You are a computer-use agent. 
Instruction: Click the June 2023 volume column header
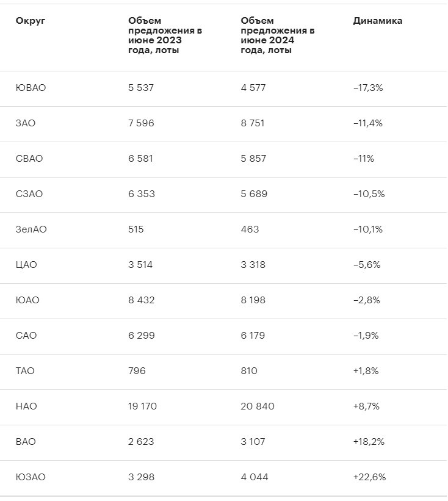[x=165, y=35]
